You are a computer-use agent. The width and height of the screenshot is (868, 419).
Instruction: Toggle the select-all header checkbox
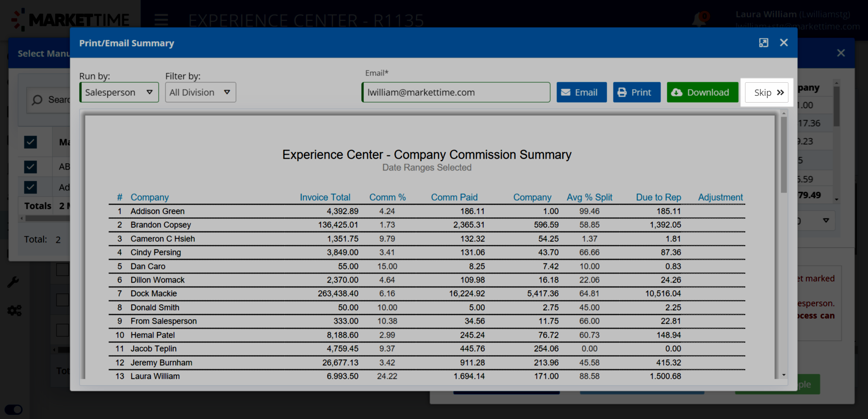pyautogui.click(x=30, y=142)
